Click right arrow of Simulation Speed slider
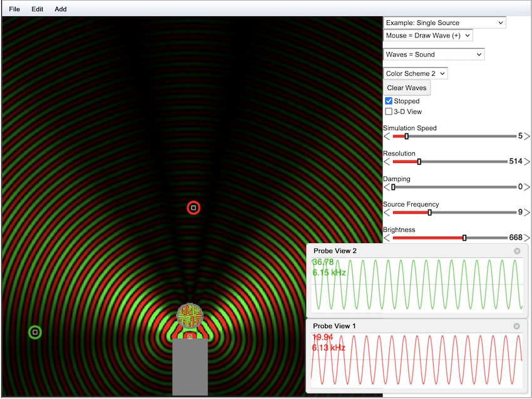Image resolution: width=532 pixels, height=399 pixels. pyautogui.click(x=527, y=136)
